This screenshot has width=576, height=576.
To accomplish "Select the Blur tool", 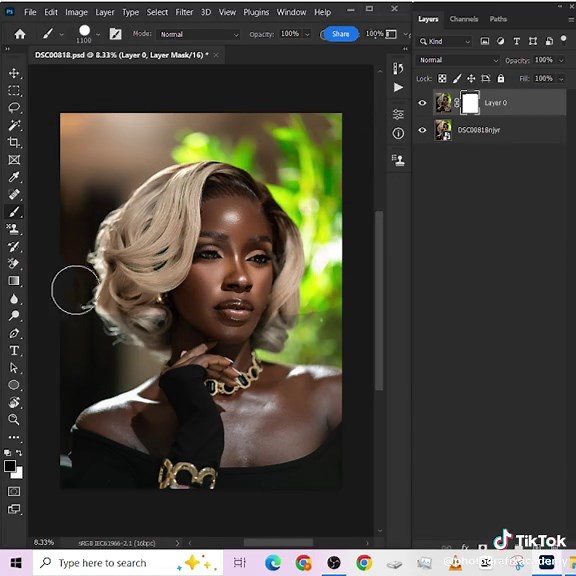I will (14, 299).
